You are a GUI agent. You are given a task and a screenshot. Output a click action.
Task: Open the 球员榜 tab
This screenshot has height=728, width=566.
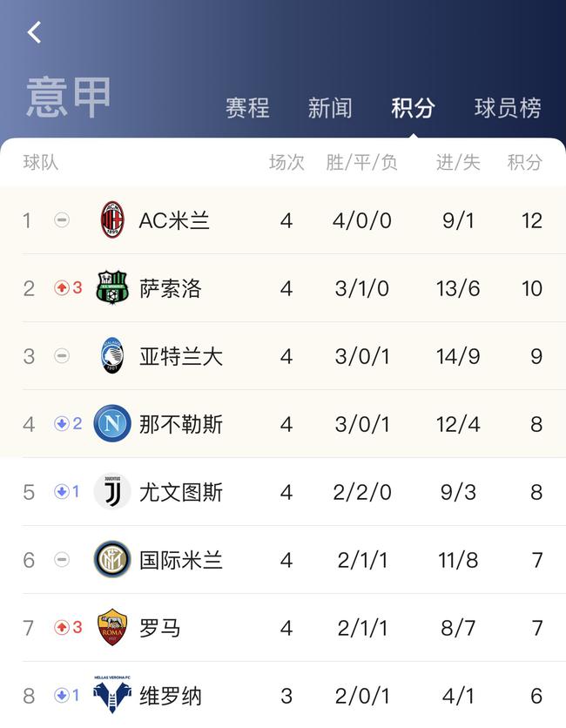pos(508,108)
